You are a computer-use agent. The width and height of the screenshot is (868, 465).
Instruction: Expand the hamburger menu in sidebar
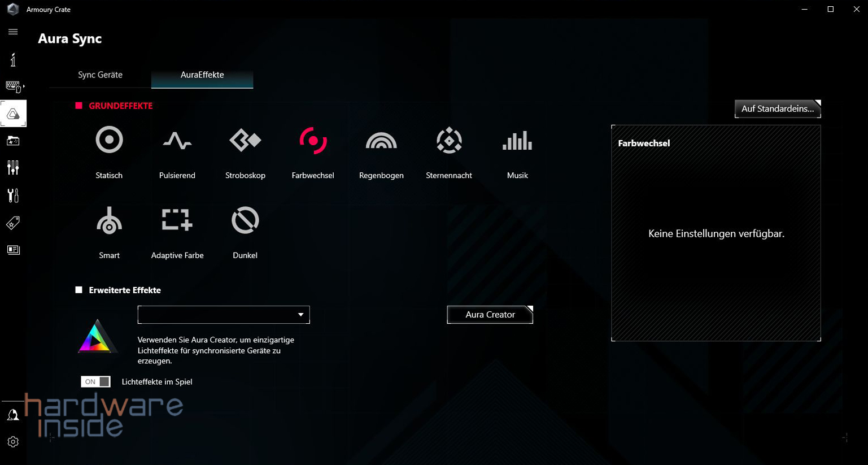point(13,32)
